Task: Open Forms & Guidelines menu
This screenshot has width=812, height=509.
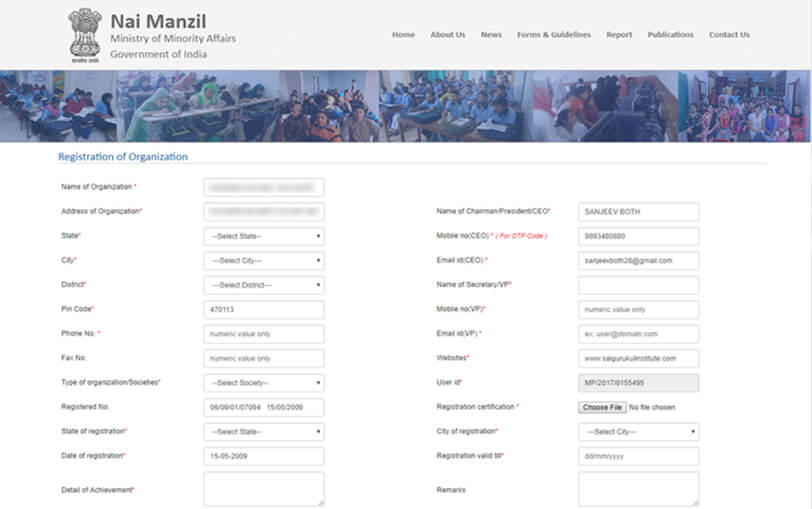Action: coord(554,35)
